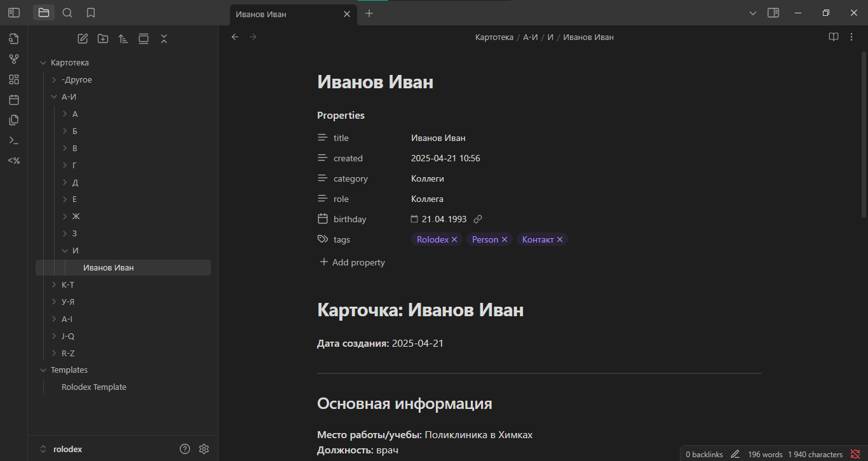Screen dimensions: 868x461
Task: Click the 196 words counter
Action: pos(765,454)
